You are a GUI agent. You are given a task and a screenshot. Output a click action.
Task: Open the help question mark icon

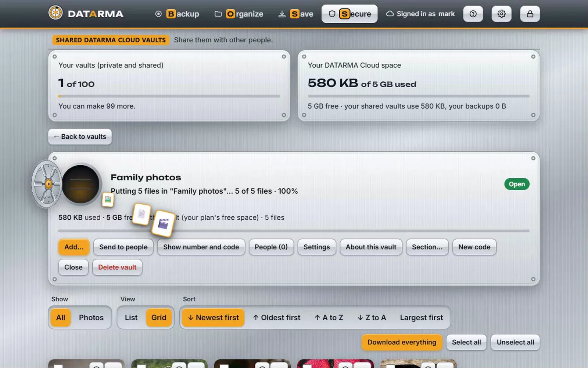tap(473, 14)
